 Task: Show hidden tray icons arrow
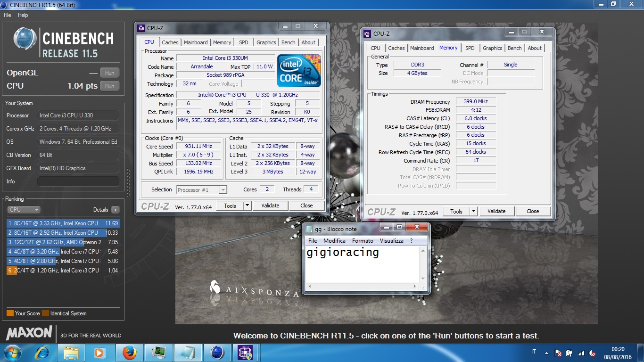547,353
